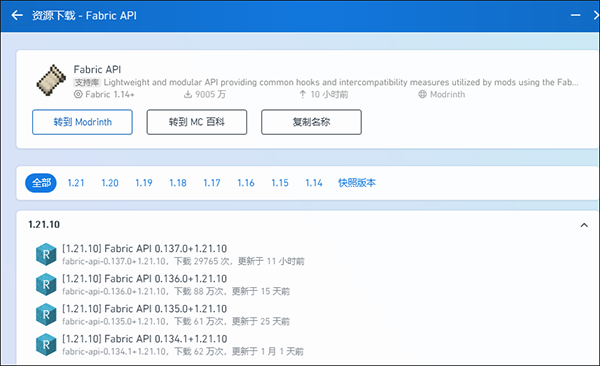Click the update time arrow icon
600x366 pixels.
tap(302, 94)
